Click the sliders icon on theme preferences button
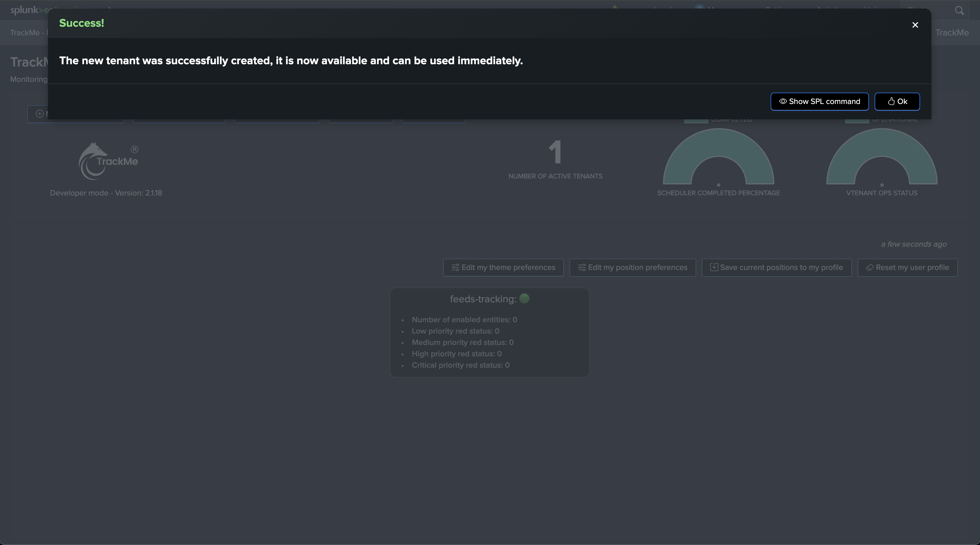 coord(455,268)
